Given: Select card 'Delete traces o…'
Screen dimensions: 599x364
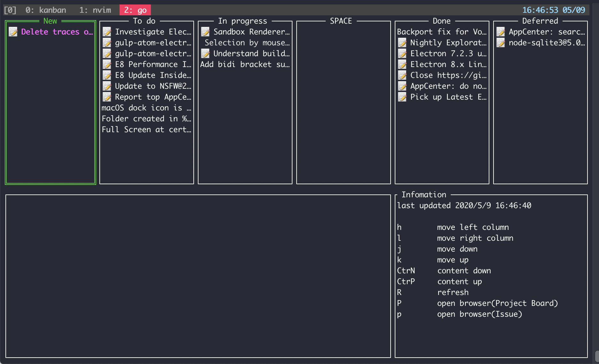Looking at the screenshot, I should point(51,32).
